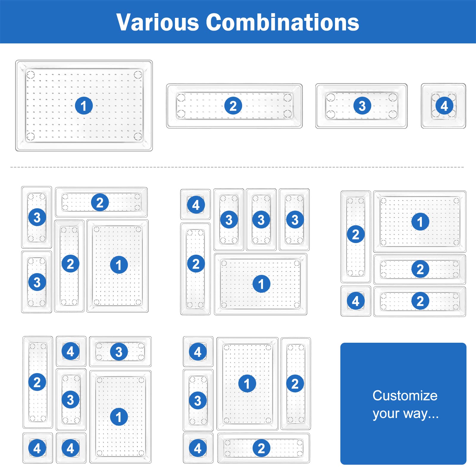Select number 4 badge in layout with three 2-trays
The image size is (476, 476).
356,301
